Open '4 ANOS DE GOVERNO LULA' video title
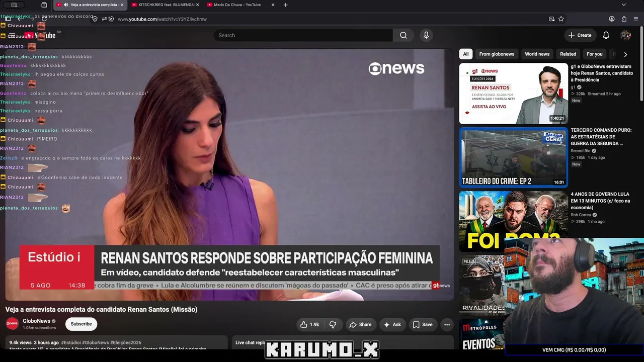Viewport: 644px width, 362px height. coord(600,201)
